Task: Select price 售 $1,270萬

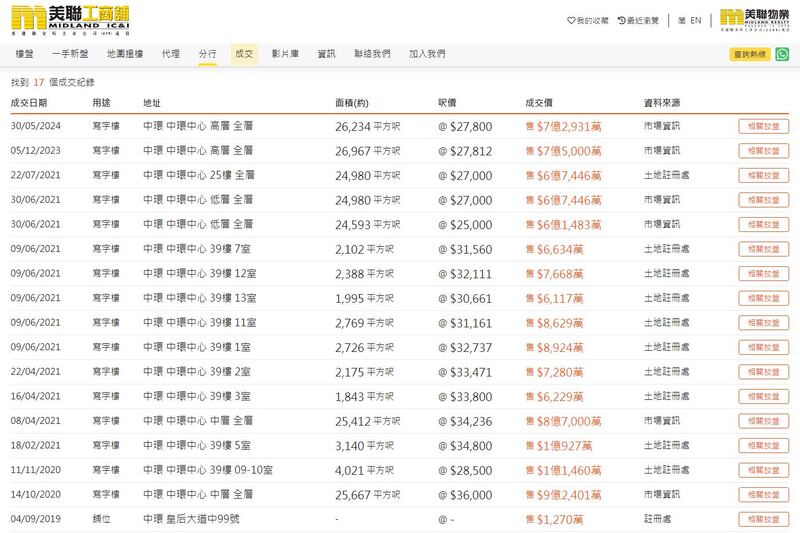Action: click(x=554, y=520)
